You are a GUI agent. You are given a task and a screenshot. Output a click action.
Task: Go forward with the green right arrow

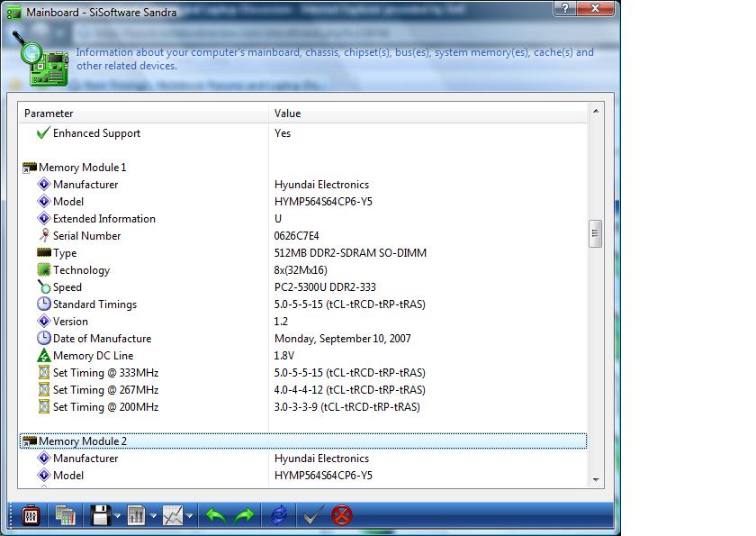coord(245,516)
